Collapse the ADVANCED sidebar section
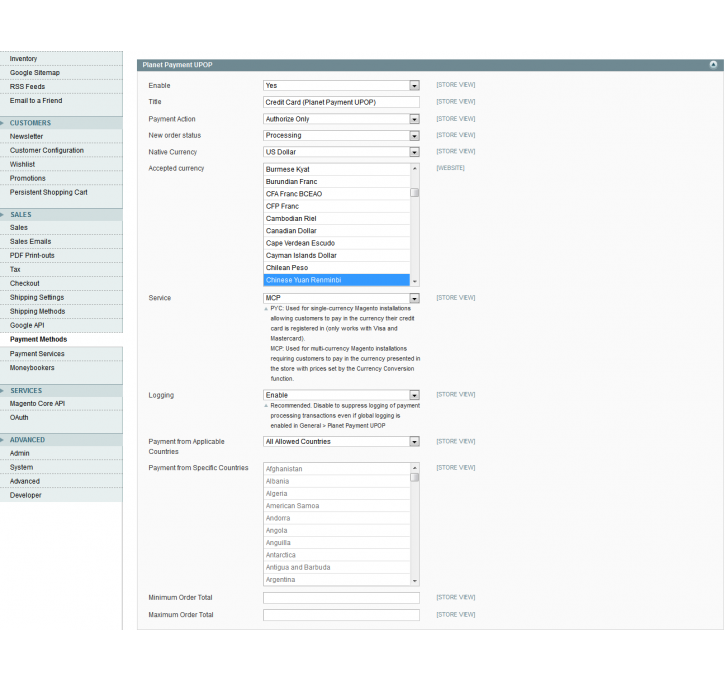Image resolution: width=725 pixels, height=680 pixels. (61, 440)
